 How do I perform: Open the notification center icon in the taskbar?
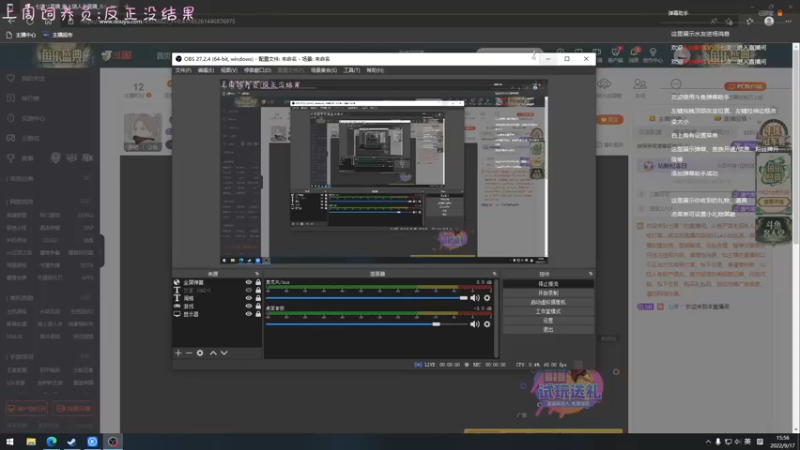pyautogui.click(x=760, y=442)
